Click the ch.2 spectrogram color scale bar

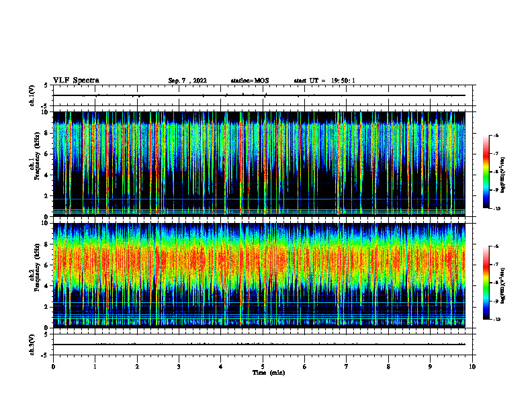[x=486, y=283]
